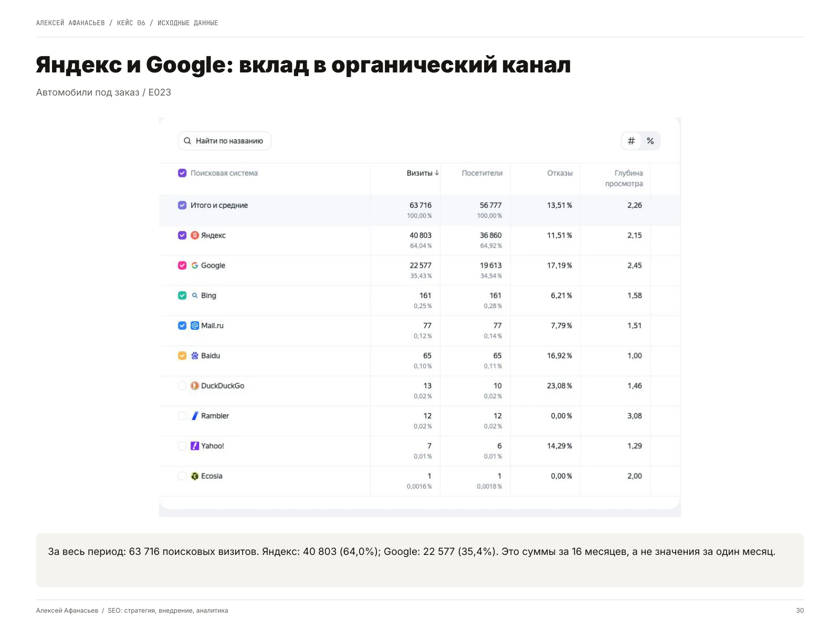Toggle the 'Поисковая система' header checkbox
This screenshot has width=840, height=630.
[x=182, y=173]
